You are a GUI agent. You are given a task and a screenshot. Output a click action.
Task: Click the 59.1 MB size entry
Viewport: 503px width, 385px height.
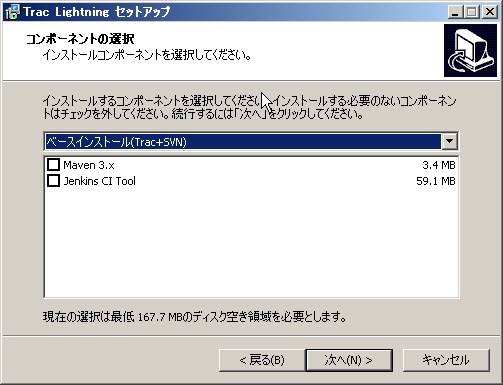pos(436,181)
